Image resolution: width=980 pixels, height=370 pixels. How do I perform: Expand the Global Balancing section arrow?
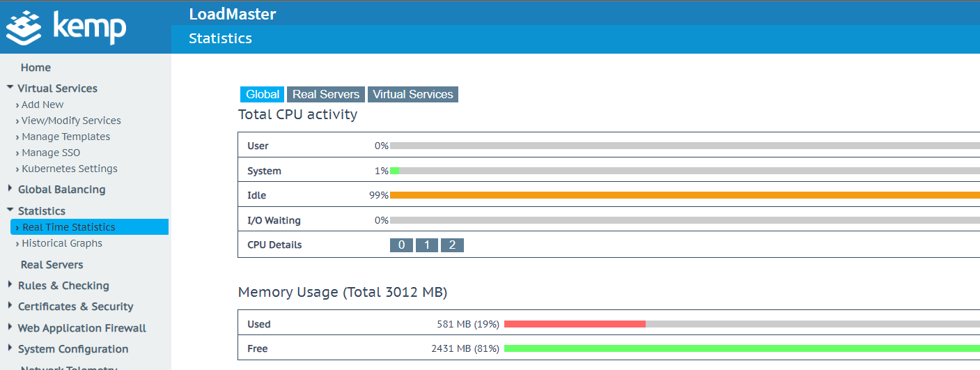(x=10, y=189)
